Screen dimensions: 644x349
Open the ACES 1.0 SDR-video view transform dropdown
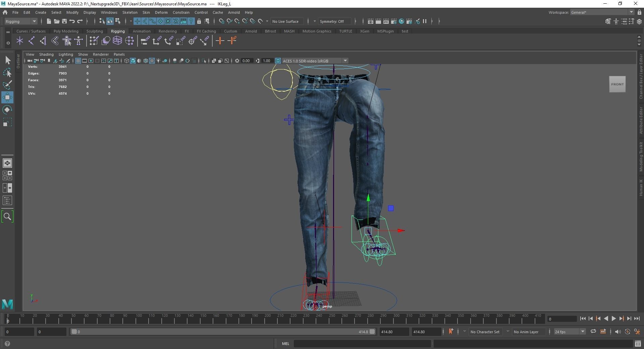click(x=315, y=61)
